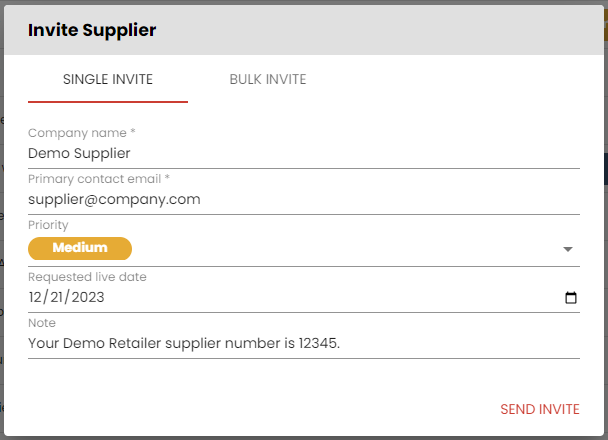Click into the Note text field
Image resolution: width=608 pixels, height=440 pixels.
pos(304,343)
